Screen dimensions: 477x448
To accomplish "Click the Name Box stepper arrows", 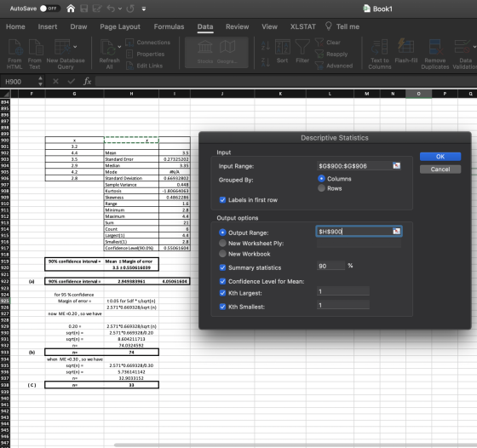I will pos(40,81).
